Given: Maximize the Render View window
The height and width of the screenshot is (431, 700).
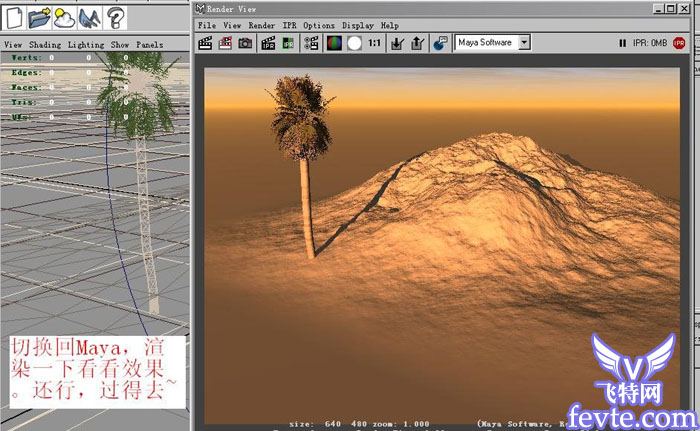Looking at the screenshot, I should click(671, 8).
